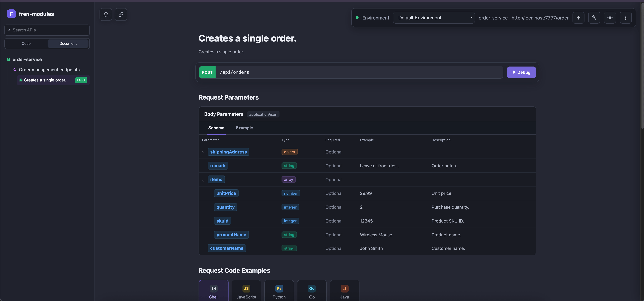The image size is (644, 301).
Task: Select Creates a single order endpoint
Action: (53, 80)
